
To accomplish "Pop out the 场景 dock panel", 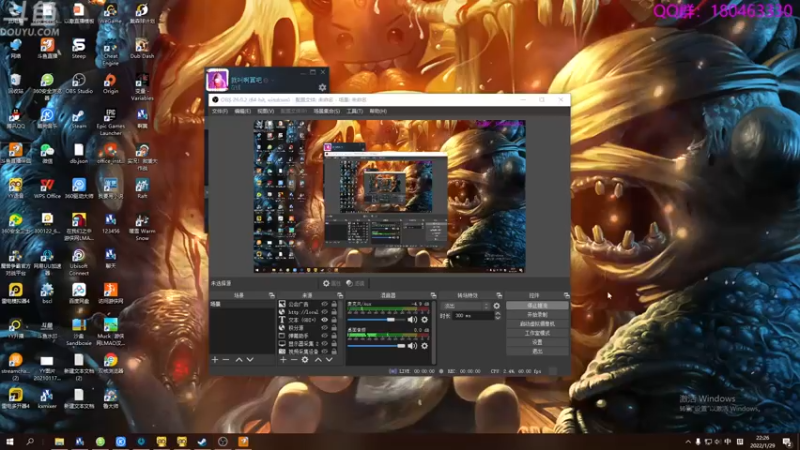I will coord(271,295).
